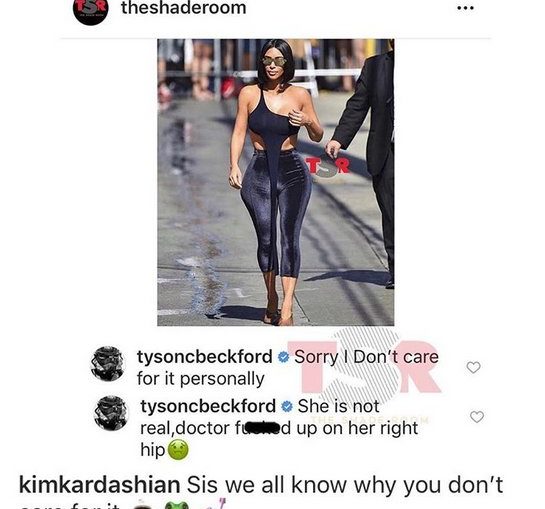Open theshaderoom profile avatar

[90, 11]
